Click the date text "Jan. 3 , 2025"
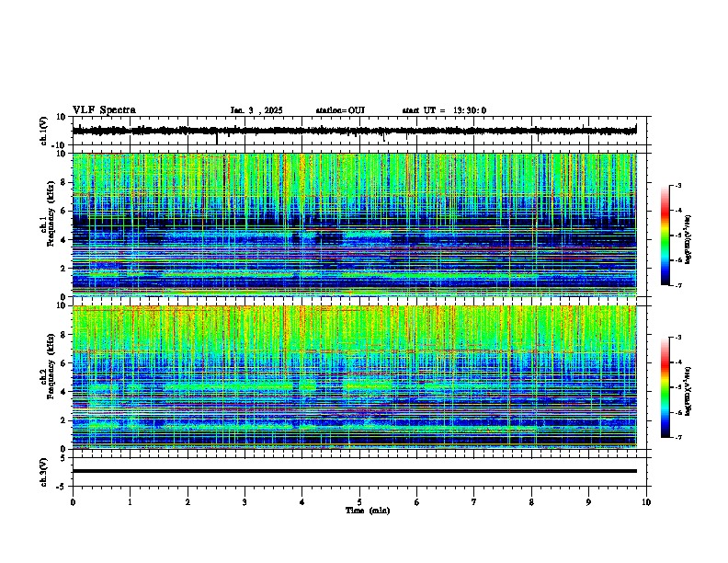Screen dimensions: 728x563 [x=256, y=110]
